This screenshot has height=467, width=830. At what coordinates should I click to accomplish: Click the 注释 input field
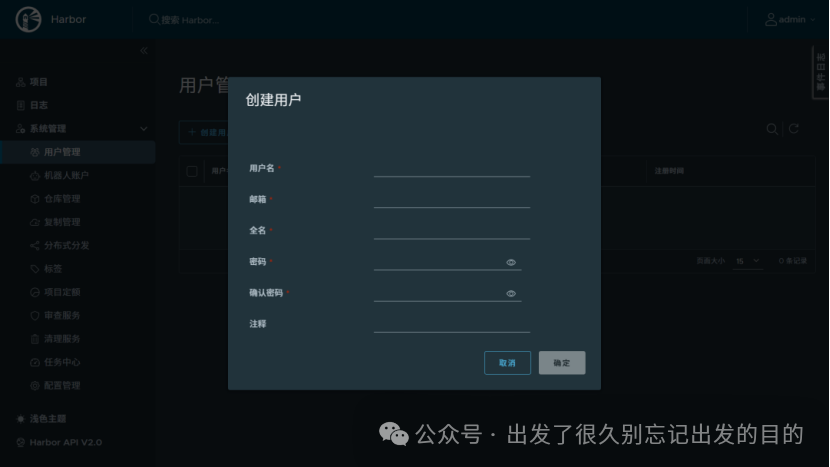pos(452,325)
